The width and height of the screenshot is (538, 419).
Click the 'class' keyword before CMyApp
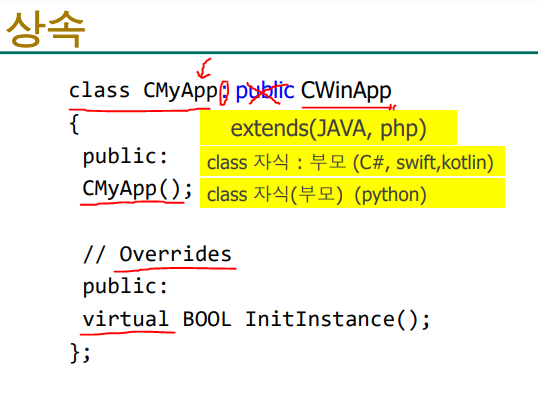(x=100, y=91)
